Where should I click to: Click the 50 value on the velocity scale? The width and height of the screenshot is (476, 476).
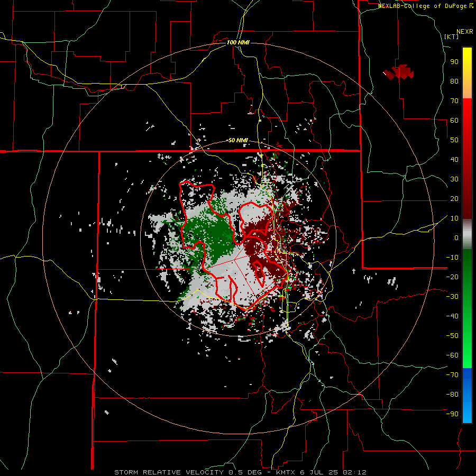pyautogui.click(x=454, y=140)
